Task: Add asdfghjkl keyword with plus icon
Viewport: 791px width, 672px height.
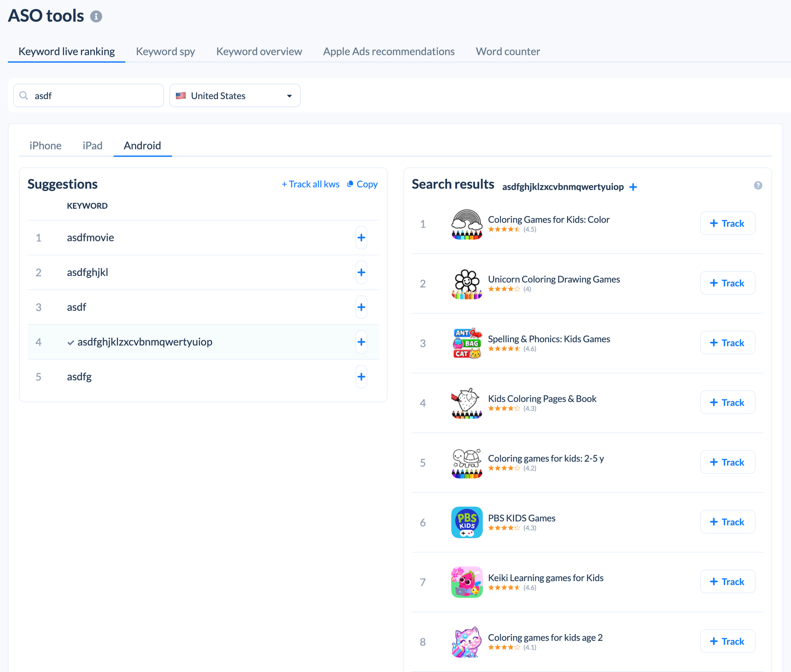Action: (361, 273)
